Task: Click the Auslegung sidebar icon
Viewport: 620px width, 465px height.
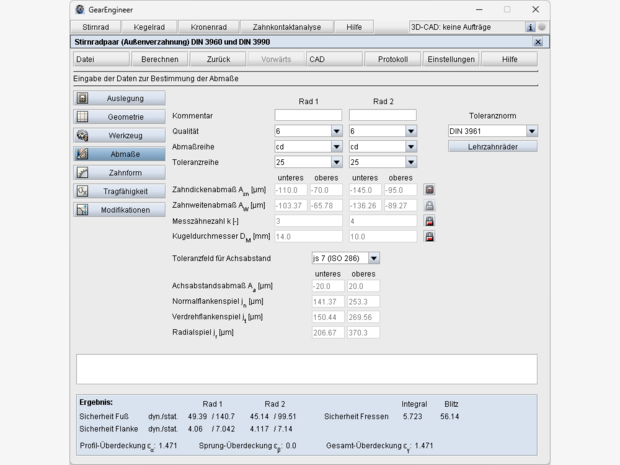Action: [83, 99]
